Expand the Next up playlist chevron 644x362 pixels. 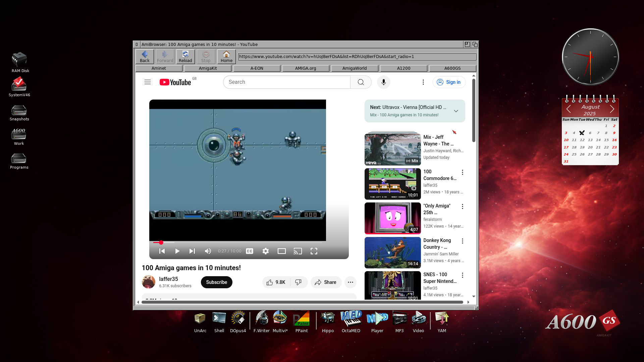pos(456,111)
